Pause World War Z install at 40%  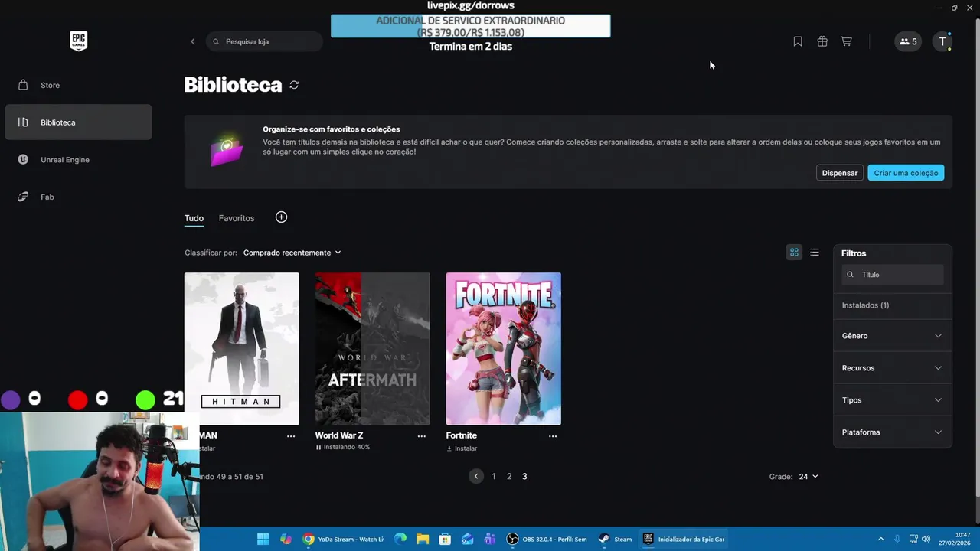pos(342,447)
